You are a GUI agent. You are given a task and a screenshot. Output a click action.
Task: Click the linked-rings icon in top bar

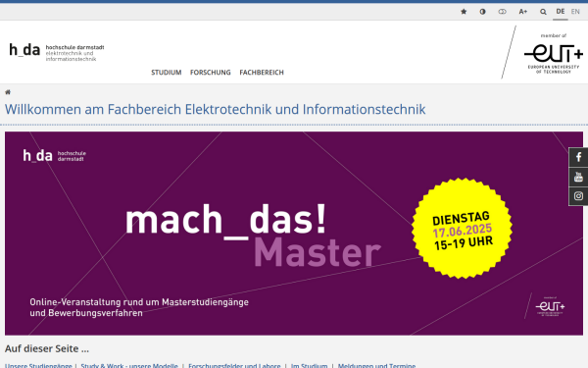point(502,12)
